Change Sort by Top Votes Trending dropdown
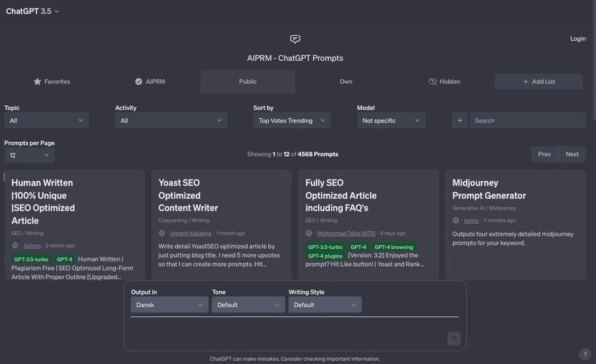This screenshot has height=364, width=596. pyautogui.click(x=292, y=120)
